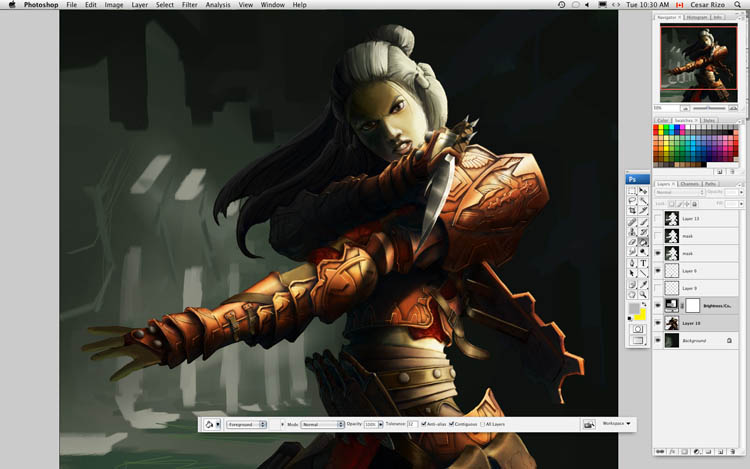Screen dimensions: 750x469
Task: Change screen mode in toolbox
Action: 638,340
